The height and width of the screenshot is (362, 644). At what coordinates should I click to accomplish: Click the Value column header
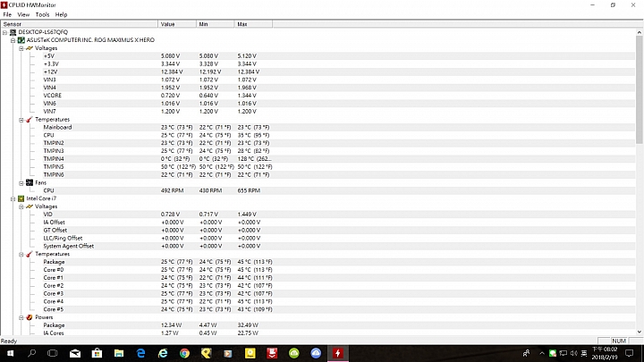pos(177,24)
